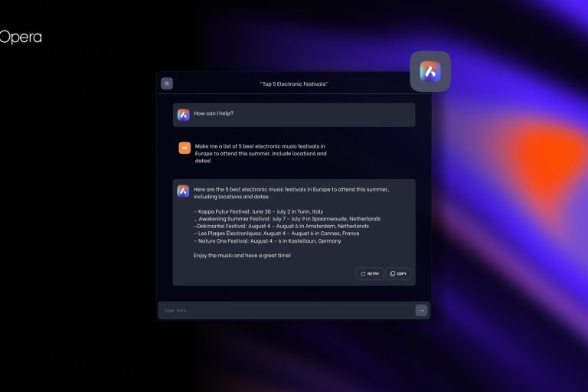This screenshot has height=392, width=588.
Task: Click the Nature One Festival line
Action: pos(267,241)
